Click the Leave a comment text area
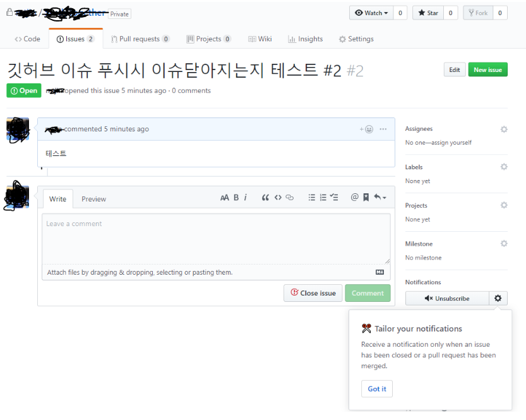The width and height of the screenshot is (526, 420). 216,239
